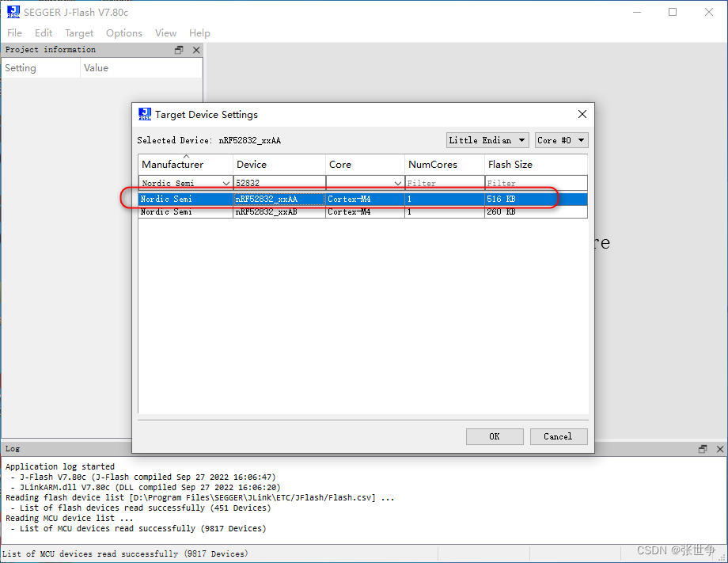The image size is (728, 563).
Task: Close the J-Flash main window
Action: tap(708, 12)
